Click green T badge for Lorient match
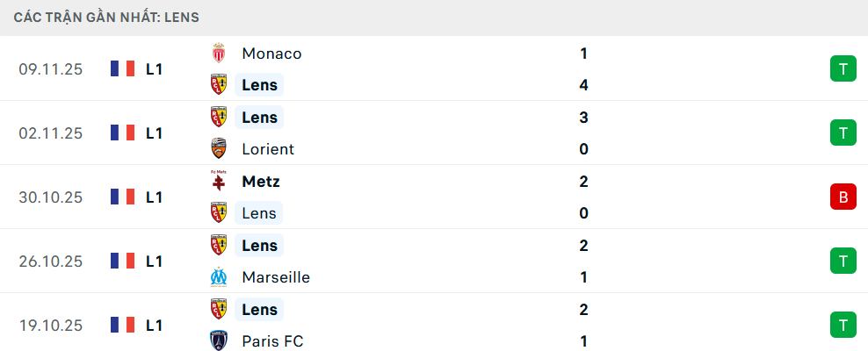This screenshot has width=868, height=351. [x=843, y=133]
